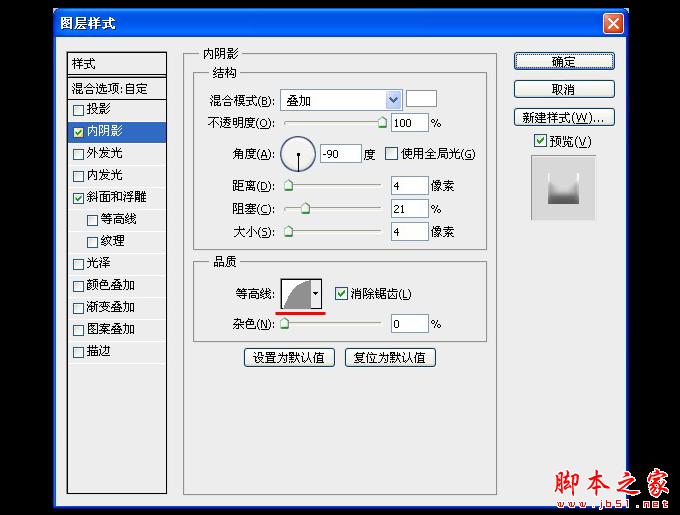Click the 杂色 noise value field
This screenshot has height=515, width=680.
409,324
